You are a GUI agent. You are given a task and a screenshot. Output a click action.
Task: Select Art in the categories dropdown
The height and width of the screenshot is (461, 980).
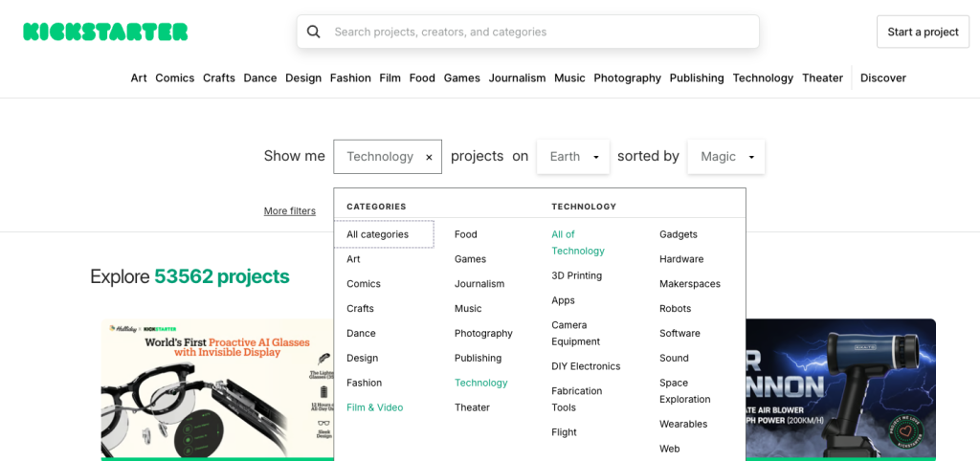pos(353,259)
